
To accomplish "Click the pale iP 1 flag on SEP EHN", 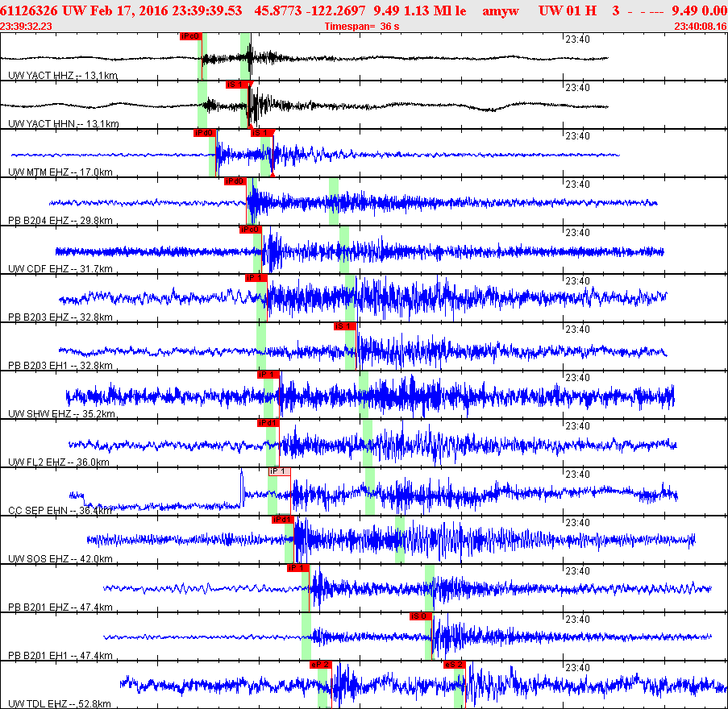I will click(280, 471).
